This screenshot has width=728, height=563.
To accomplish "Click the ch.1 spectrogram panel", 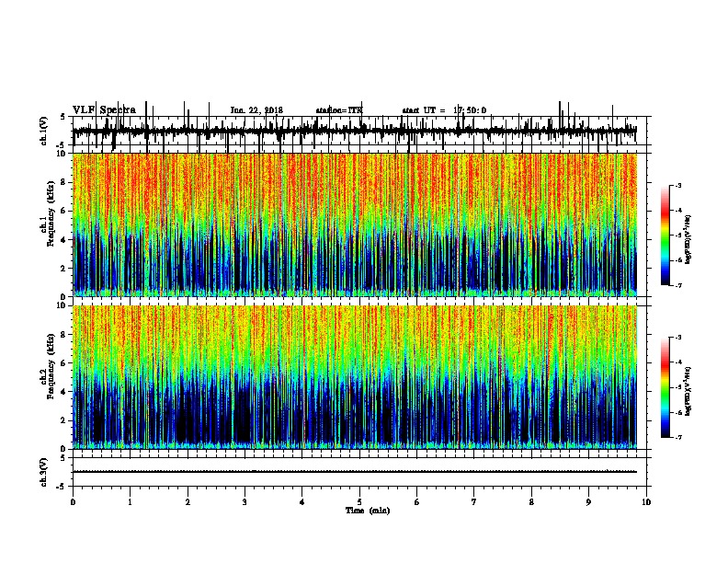I will pyautogui.click(x=355, y=224).
